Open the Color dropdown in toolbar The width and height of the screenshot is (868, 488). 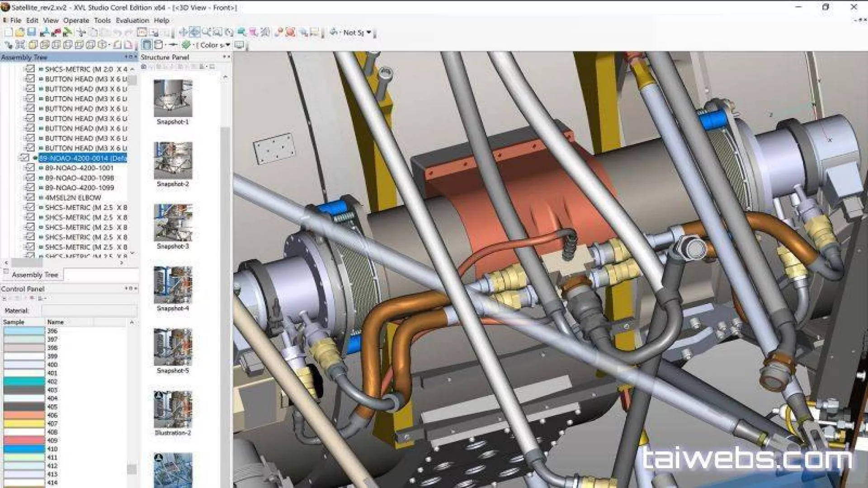pos(227,45)
